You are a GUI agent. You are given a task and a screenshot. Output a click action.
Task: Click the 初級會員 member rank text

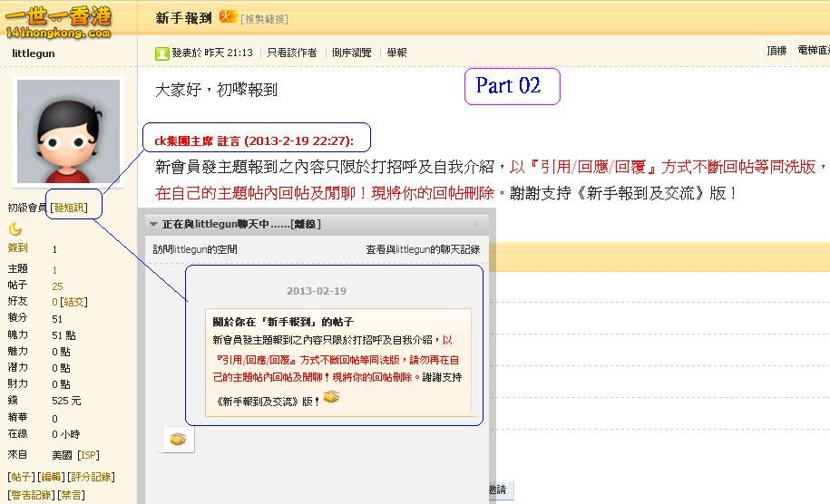(27, 208)
